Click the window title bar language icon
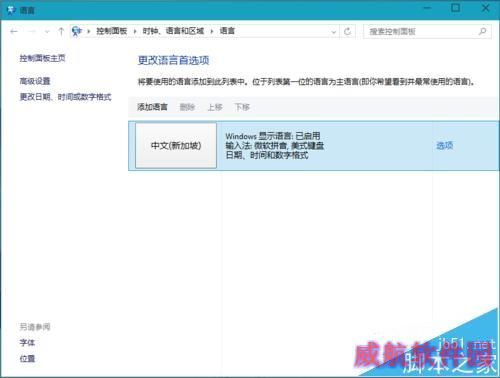The height and width of the screenshot is (378, 500). (11, 10)
